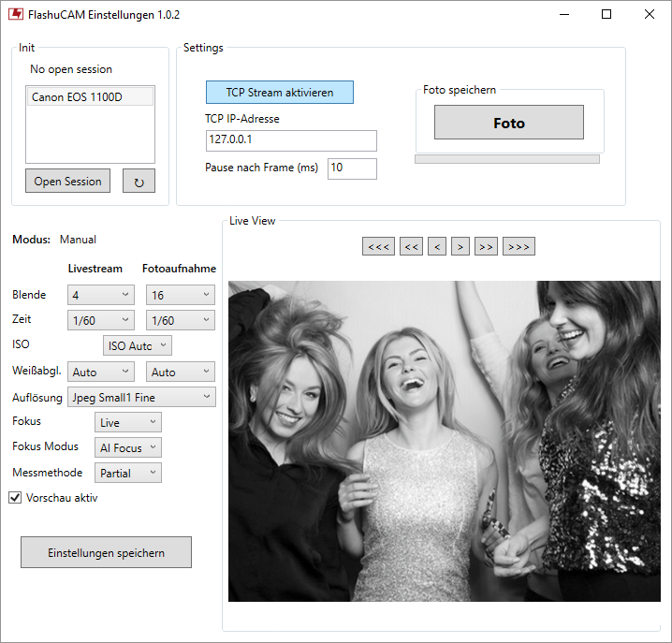Open the Fokus Modus AI Focus dropdown

[x=128, y=448]
